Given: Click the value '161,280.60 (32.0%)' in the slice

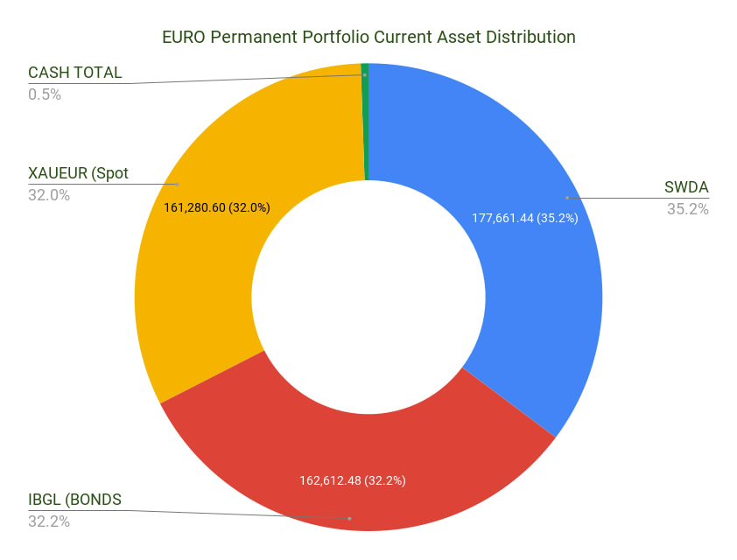Looking at the screenshot, I should (217, 207).
